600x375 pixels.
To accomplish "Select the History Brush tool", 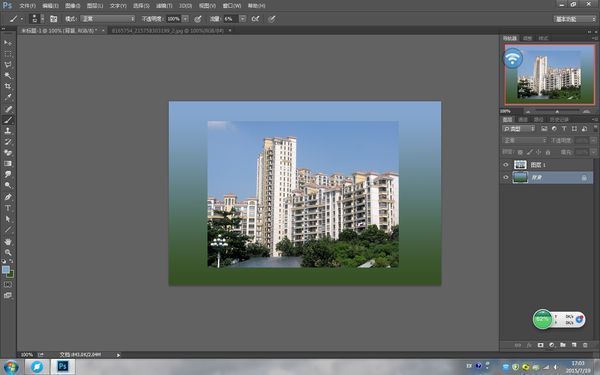I will (x=8, y=142).
